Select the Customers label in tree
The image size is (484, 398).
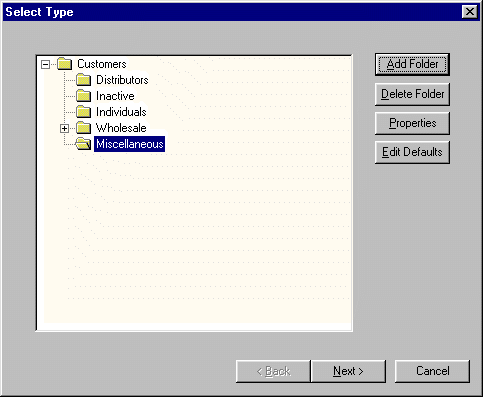pyautogui.click(x=102, y=64)
